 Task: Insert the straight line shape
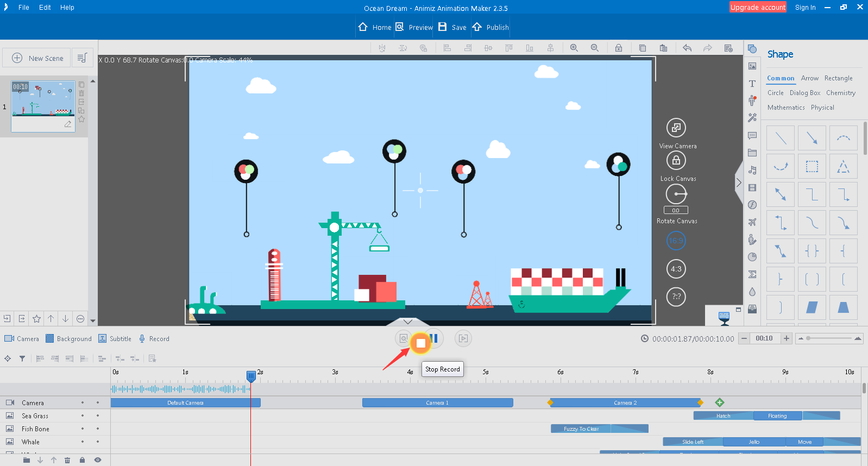pyautogui.click(x=781, y=138)
